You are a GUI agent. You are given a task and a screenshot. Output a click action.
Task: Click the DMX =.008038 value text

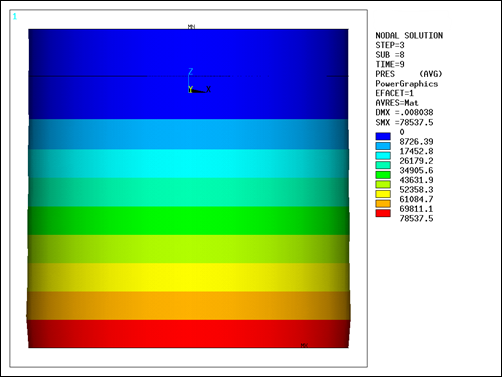click(x=404, y=112)
